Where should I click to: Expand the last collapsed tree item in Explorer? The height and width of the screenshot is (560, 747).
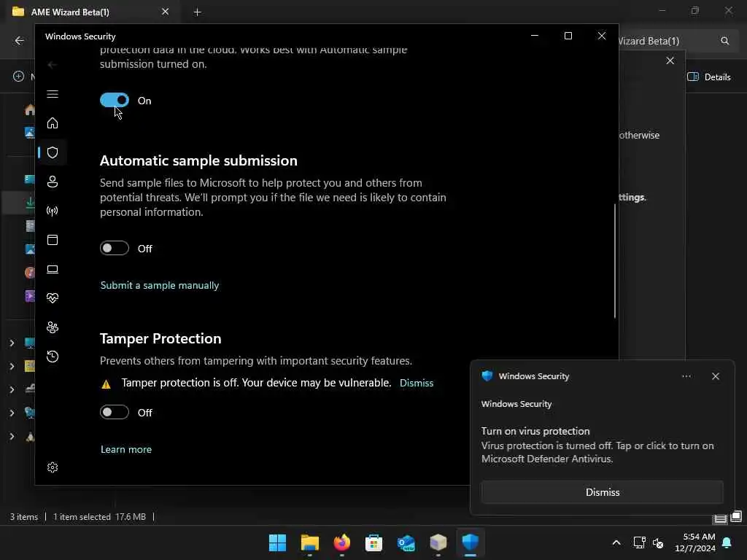(x=12, y=436)
